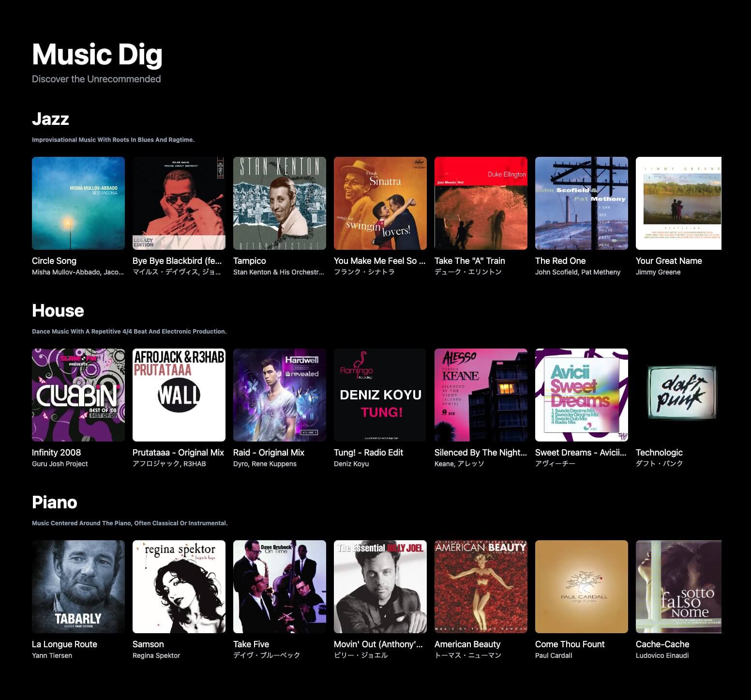Screen dimensions: 751x700
Task: Click the Cache-Cache track title
Action: [662, 644]
